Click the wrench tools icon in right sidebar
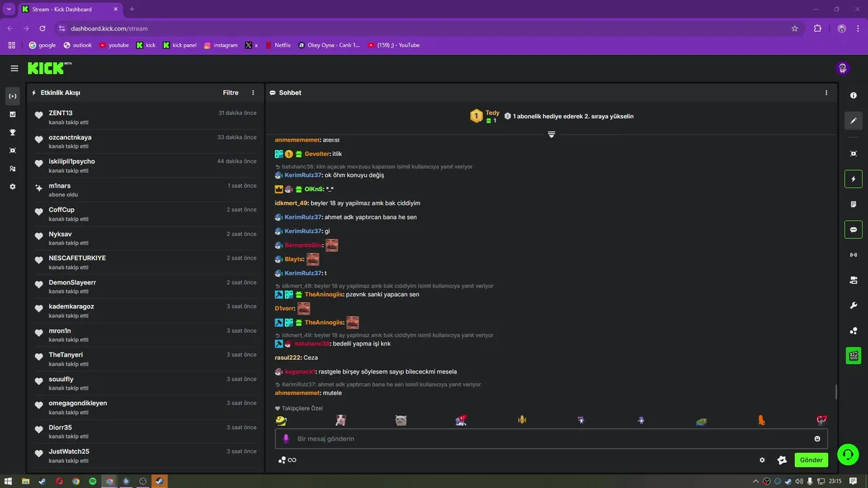Viewport: 868px width, 488px height. (x=853, y=306)
